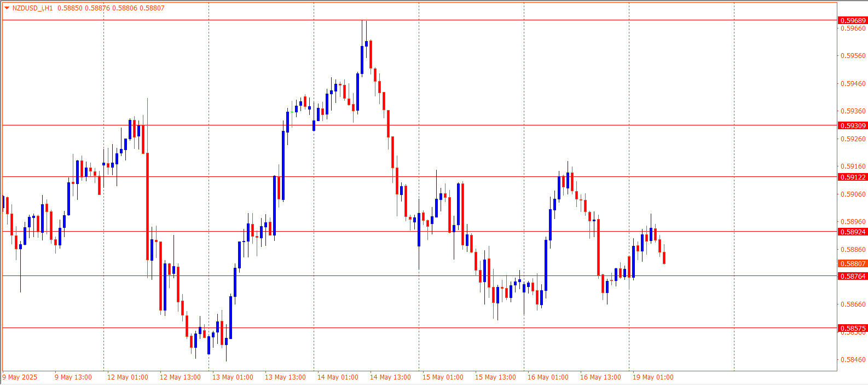Click the 13 May 01:00 time label
868x385 pixels.
click(233, 377)
